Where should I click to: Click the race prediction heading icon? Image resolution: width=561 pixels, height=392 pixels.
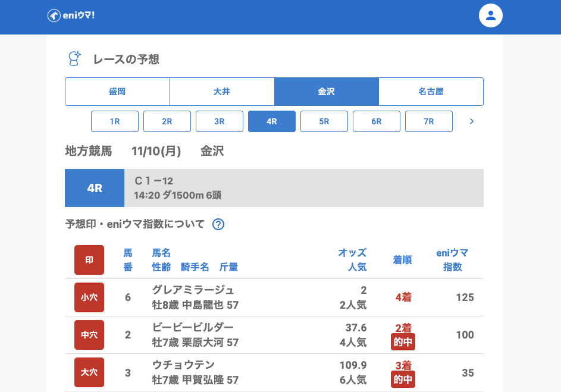pos(74,59)
